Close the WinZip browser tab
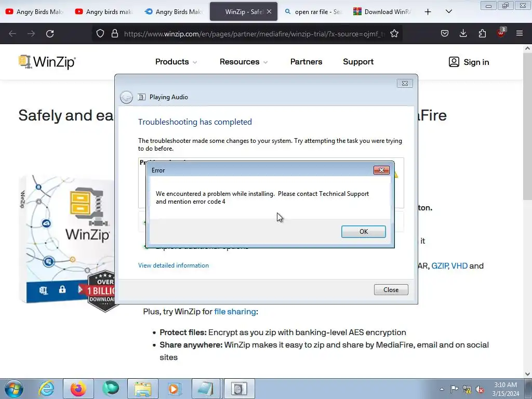 [269, 11]
